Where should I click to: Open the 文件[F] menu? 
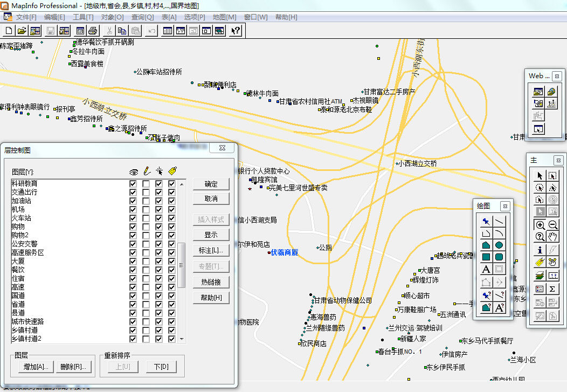[x=26, y=17]
